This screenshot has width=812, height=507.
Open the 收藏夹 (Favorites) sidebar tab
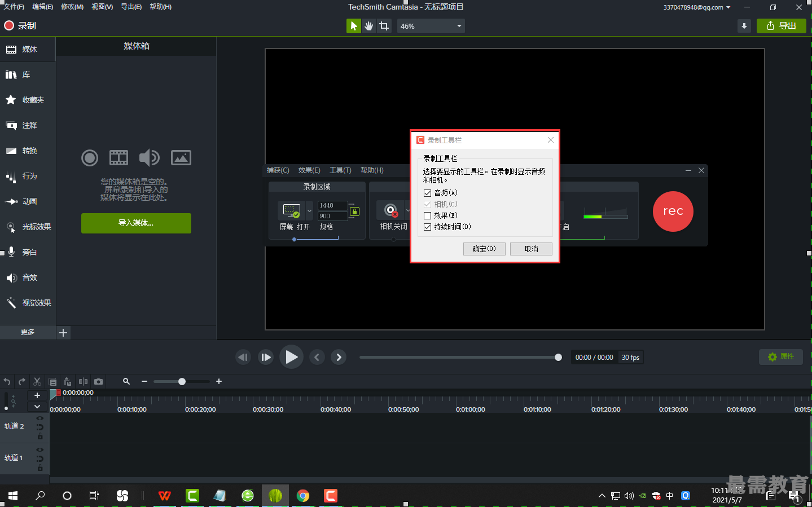click(x=28, y=100)
